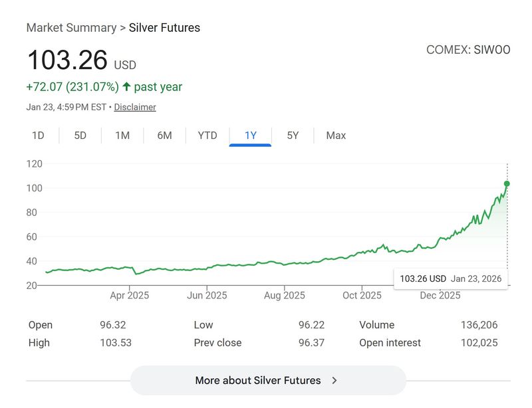
Task: Click the COMEX: SIW00 ticker label
Action: pyautogui.click(x=468, y=50)
